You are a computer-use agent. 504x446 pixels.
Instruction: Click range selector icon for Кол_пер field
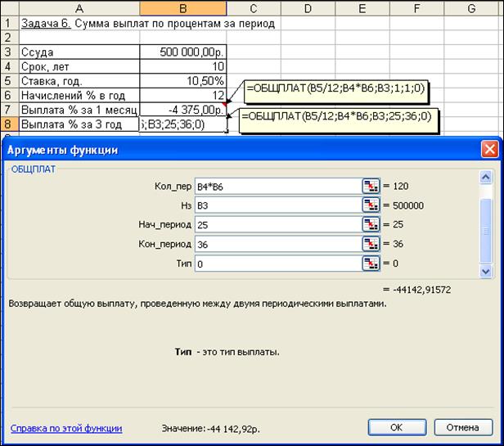[x=371, y=186]
